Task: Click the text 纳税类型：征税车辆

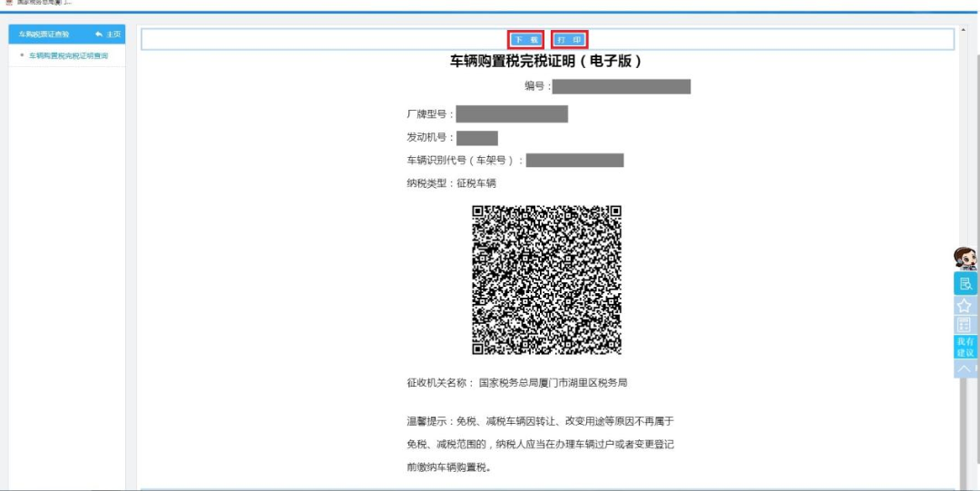Action: pos(451,183)
